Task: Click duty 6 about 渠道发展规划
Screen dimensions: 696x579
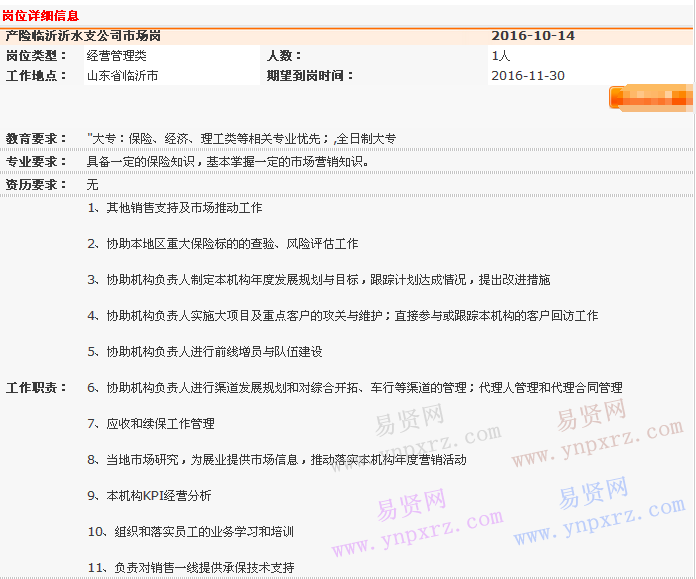Action: [x=355, y=388]
